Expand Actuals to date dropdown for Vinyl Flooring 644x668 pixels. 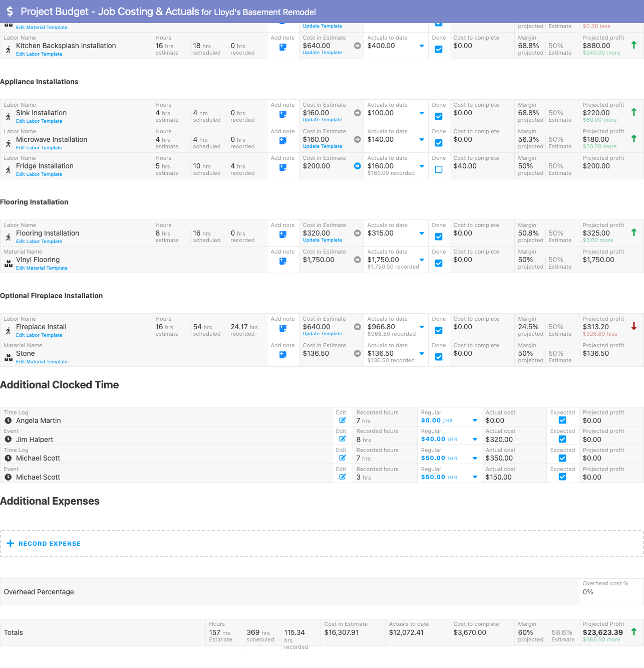pyautogui.click(x=422, y=260)
